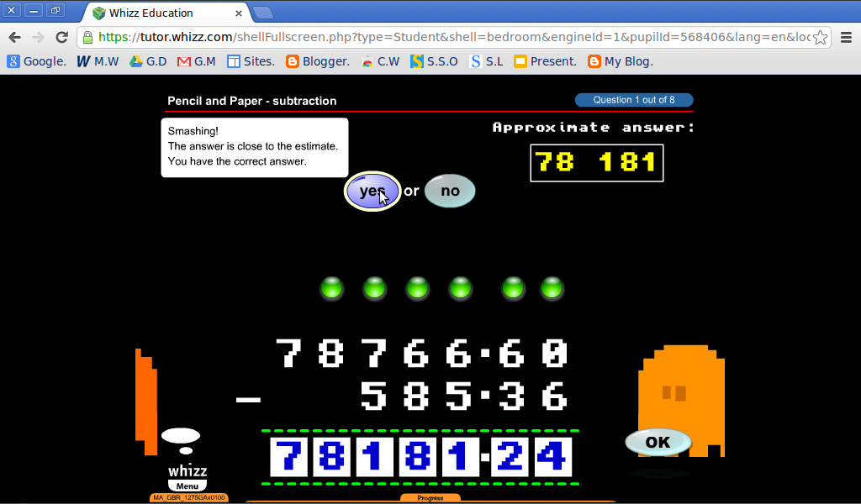This screenshot has height=504, width=861.
Task: Click the MA_GBR_1275GAx0100 code label
Action: coord(189,497)
